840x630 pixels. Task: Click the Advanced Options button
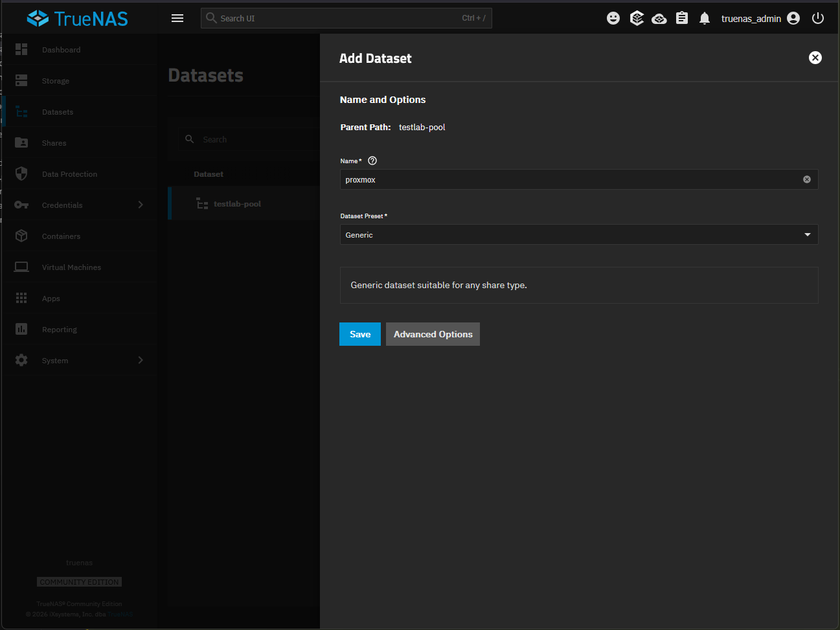tap(433, 334)
